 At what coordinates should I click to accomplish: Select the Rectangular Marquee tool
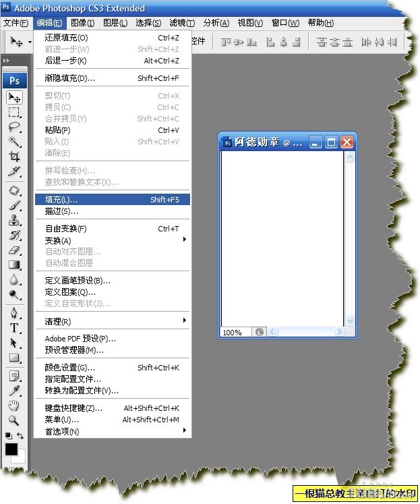click(14, 112)
